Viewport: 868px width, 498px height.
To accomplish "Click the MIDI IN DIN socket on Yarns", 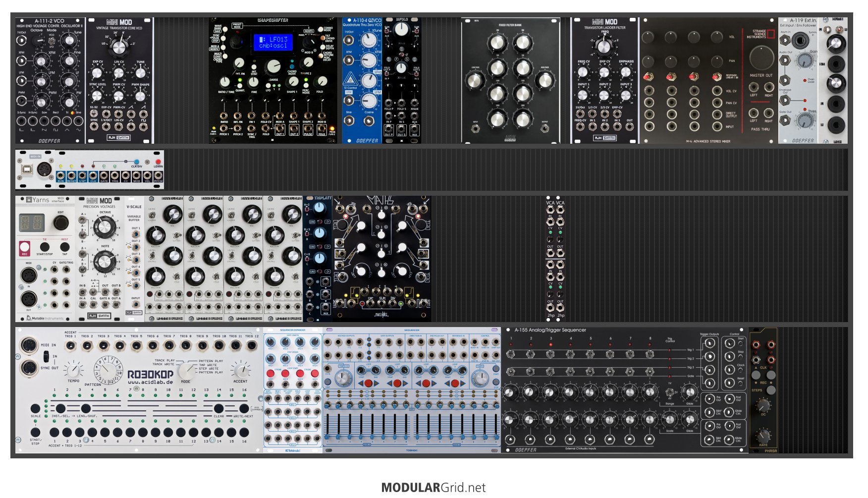I will (x=28, y=276).
